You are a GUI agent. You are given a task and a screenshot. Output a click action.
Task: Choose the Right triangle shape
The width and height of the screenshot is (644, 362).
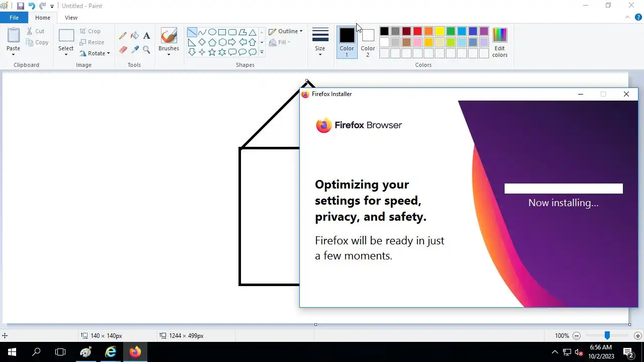click(192, 42)
